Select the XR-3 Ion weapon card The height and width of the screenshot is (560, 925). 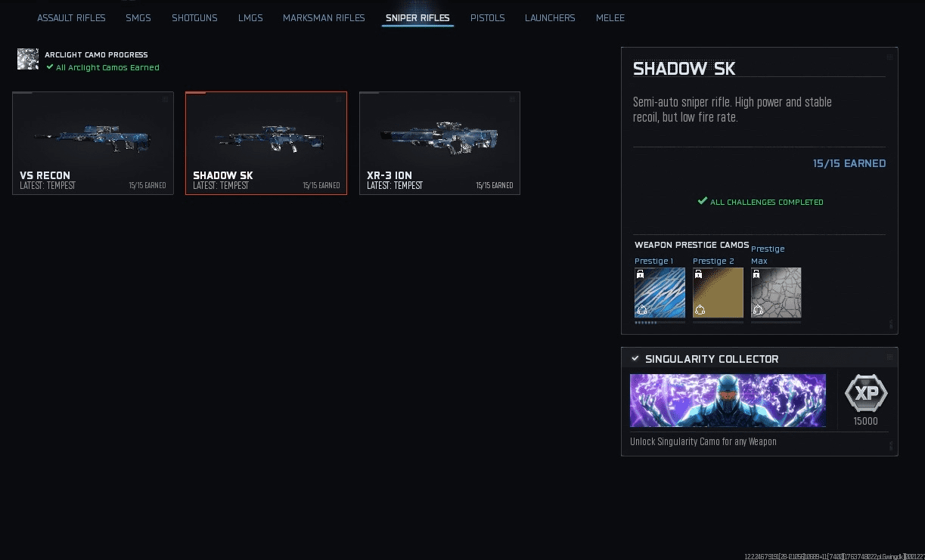coord(439,144)
